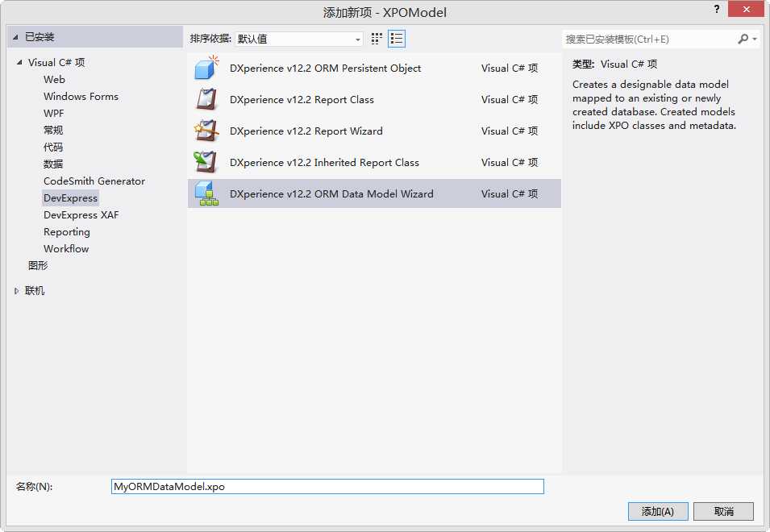
Task: Click the Inherited Report Class icon
Action: (x=206, y=162)
